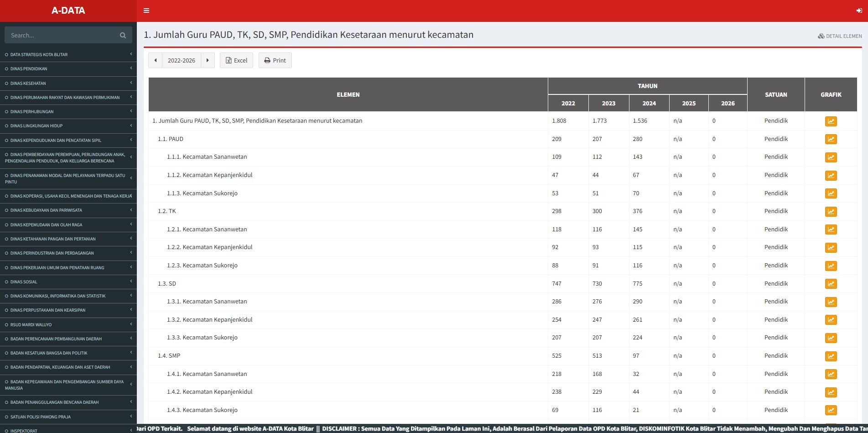Expand Data Strategis Kota Blitar menu

(68, 55)
